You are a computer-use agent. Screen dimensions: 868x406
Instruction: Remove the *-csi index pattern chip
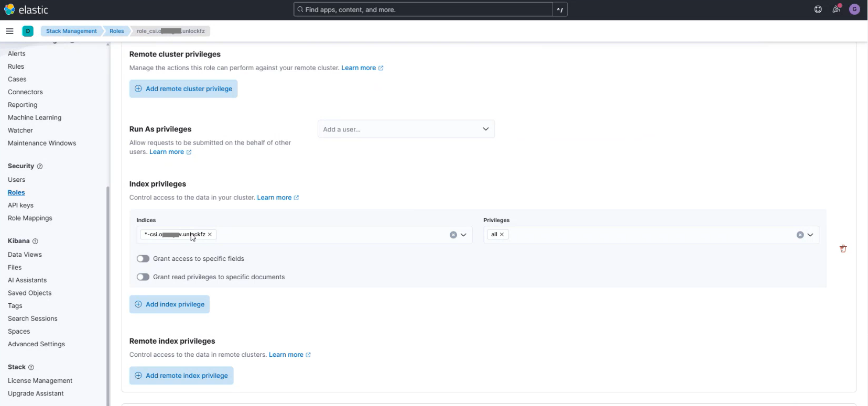[210, 234]
